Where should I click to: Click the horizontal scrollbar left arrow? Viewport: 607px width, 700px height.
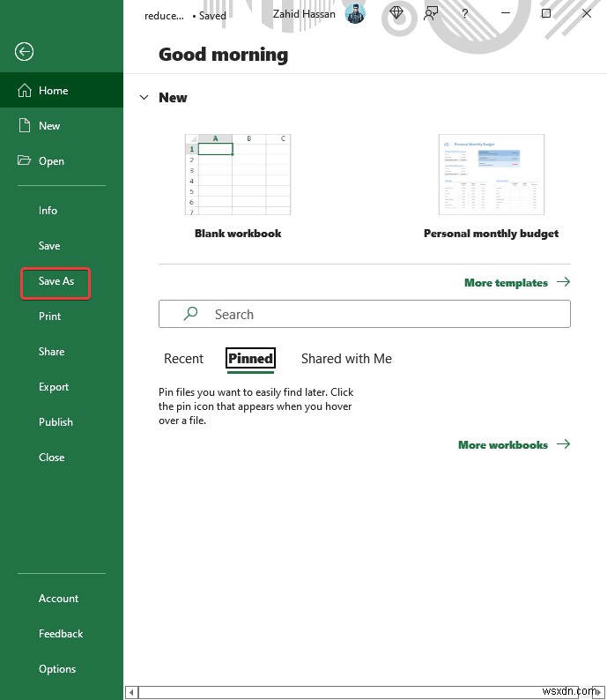tap(131, 692)
